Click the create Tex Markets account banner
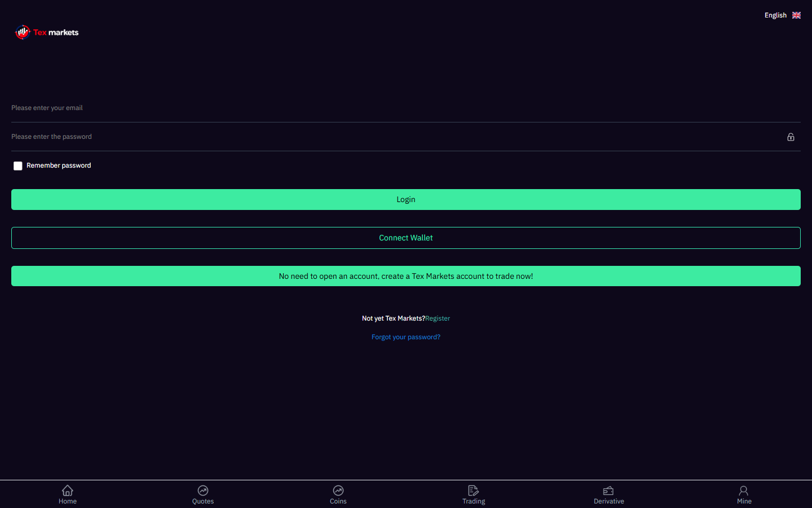This screenshot has width=812, height=508. coord(406,276)
